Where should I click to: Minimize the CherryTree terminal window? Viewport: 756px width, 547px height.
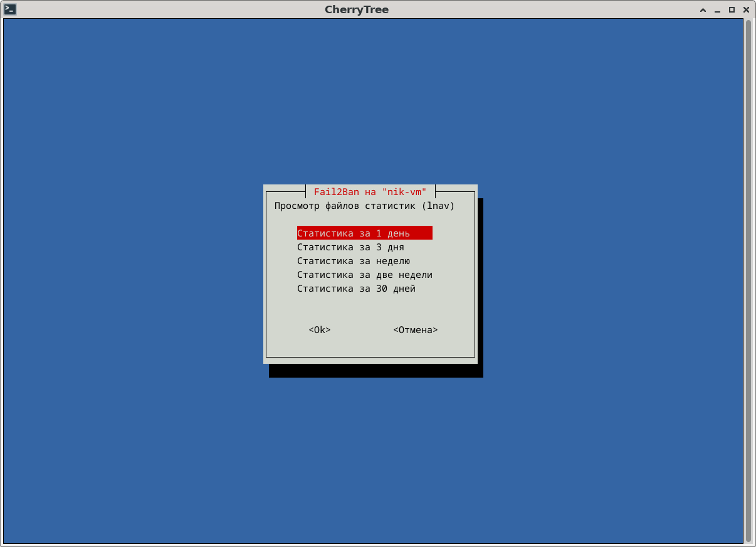coord(718,9)
